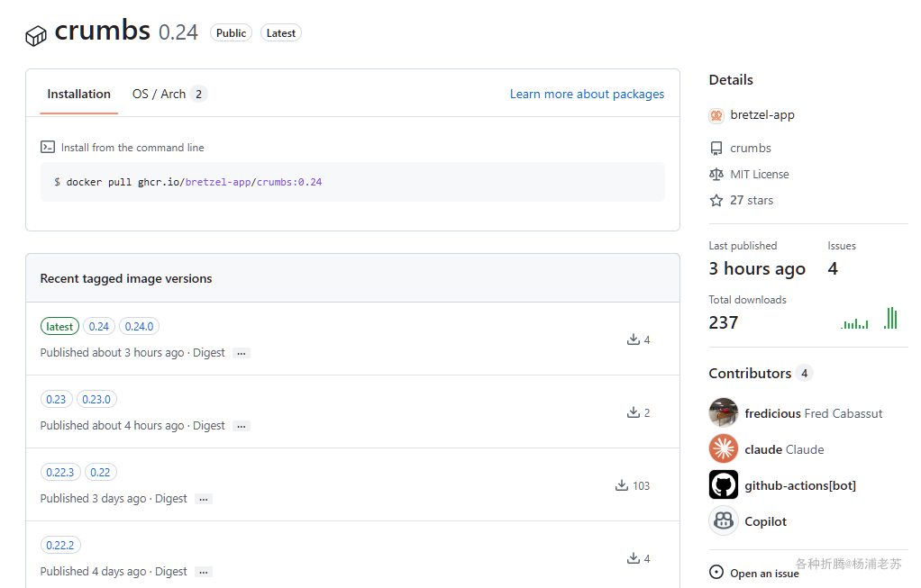Viewport: 921px width, 588px height.
Task: Click the Copilot avatar icon
Action: 723,520
